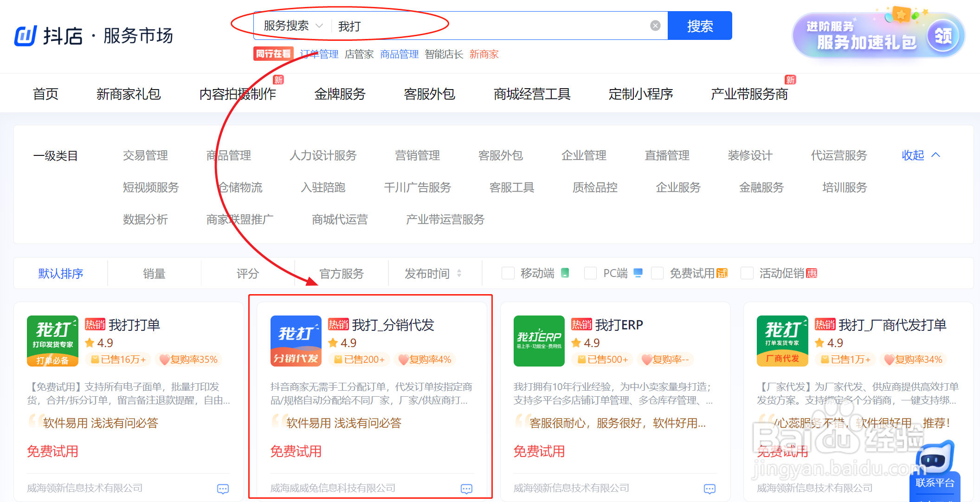Click the 同行在看 badge
Screen dimensions: 980x502
273,54
